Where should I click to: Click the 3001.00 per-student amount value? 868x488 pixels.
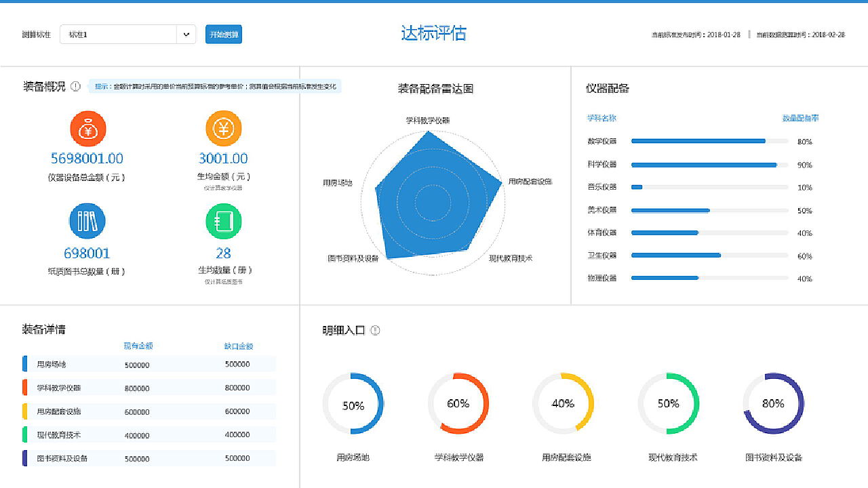[x=223, y=159]
